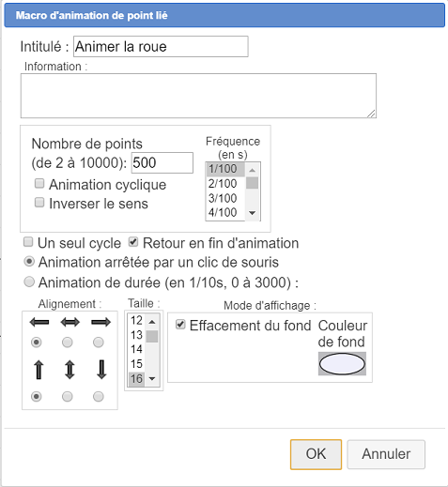Choose size 14 in the Taille list
The height and width of the screenshot is (487, 448).
pyautogui.click(x=136, y=349)
